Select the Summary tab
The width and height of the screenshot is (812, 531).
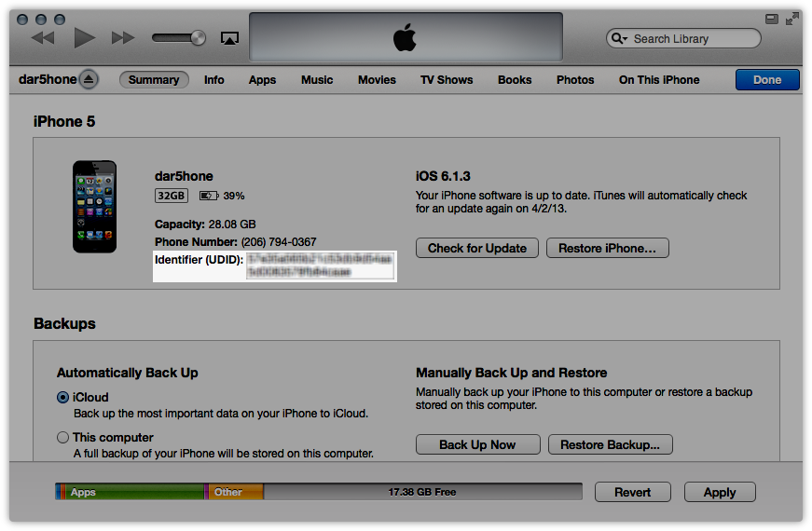pos(154,80)
